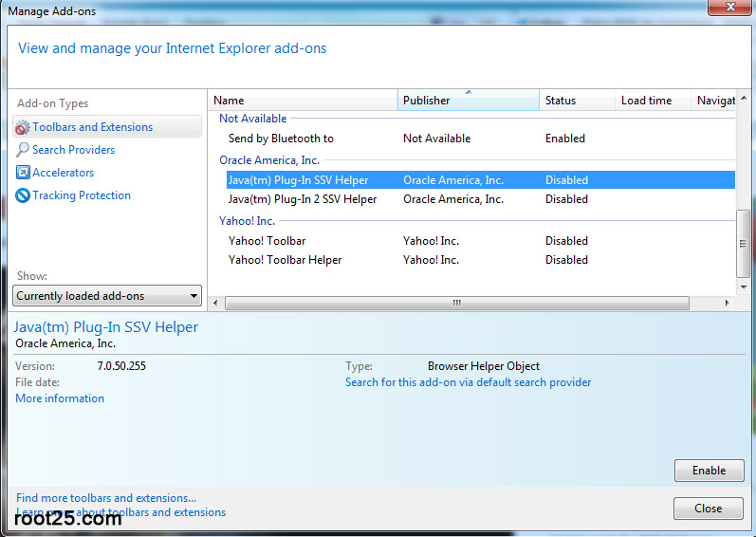Click the vertical scrollbar up arrow
756x537 pixels.
744,98
